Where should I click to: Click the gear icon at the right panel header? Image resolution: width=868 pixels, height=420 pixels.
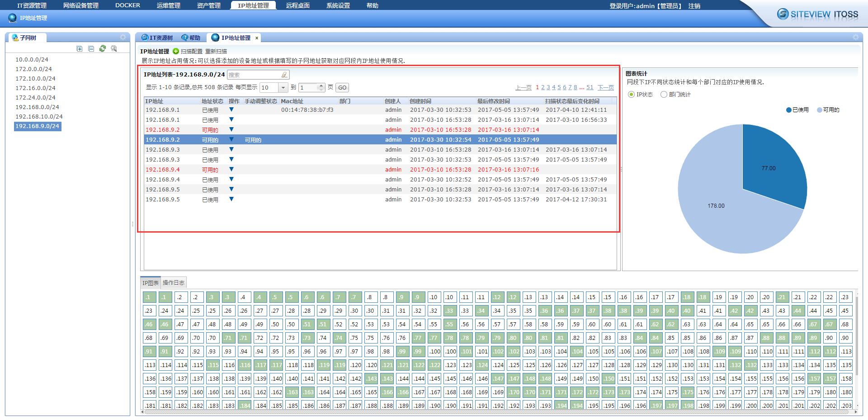coord(855,37)
